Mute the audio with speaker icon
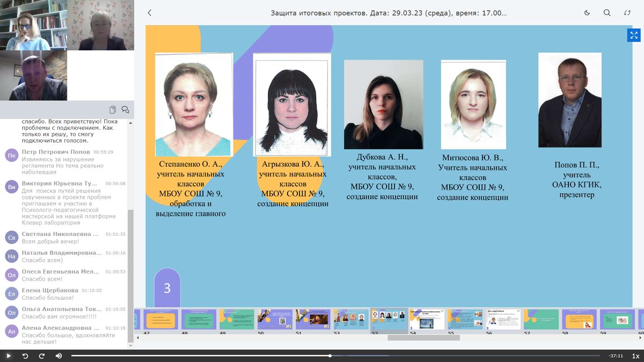Screen dimensions: 644x362 (58, 356)
